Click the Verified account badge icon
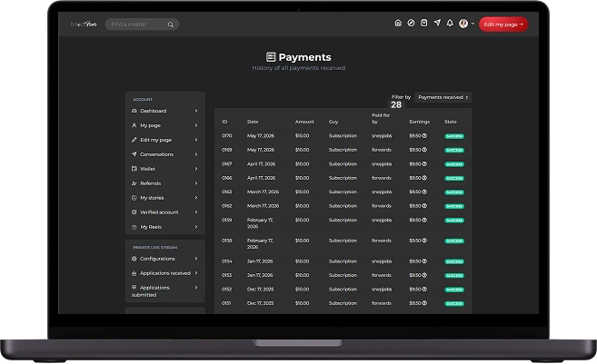This screenshot has height=364, width=597. [134, 212]
